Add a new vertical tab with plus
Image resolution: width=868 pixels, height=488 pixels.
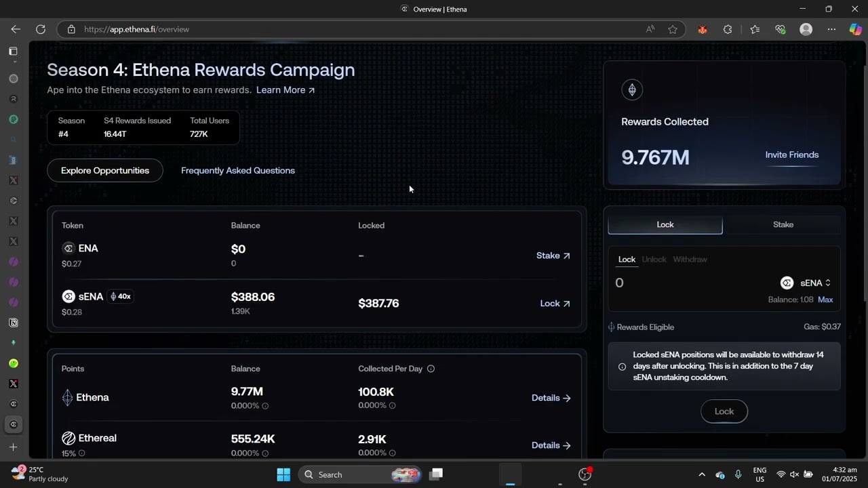(x=13, y=447)
